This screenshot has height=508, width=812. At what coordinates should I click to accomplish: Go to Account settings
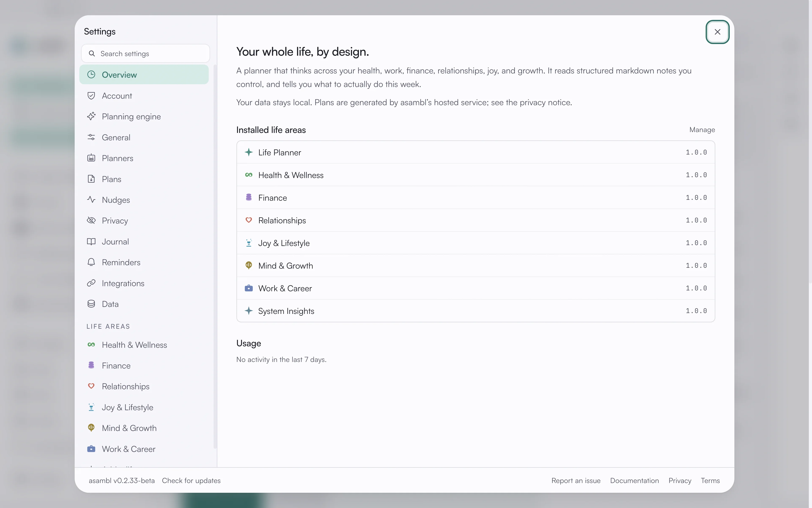[144, 96]
